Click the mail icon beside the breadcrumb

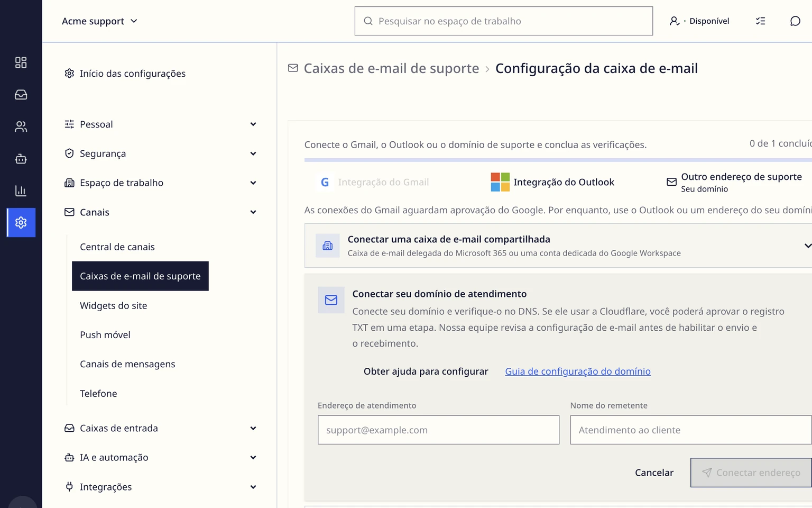[x=293, y=68]
